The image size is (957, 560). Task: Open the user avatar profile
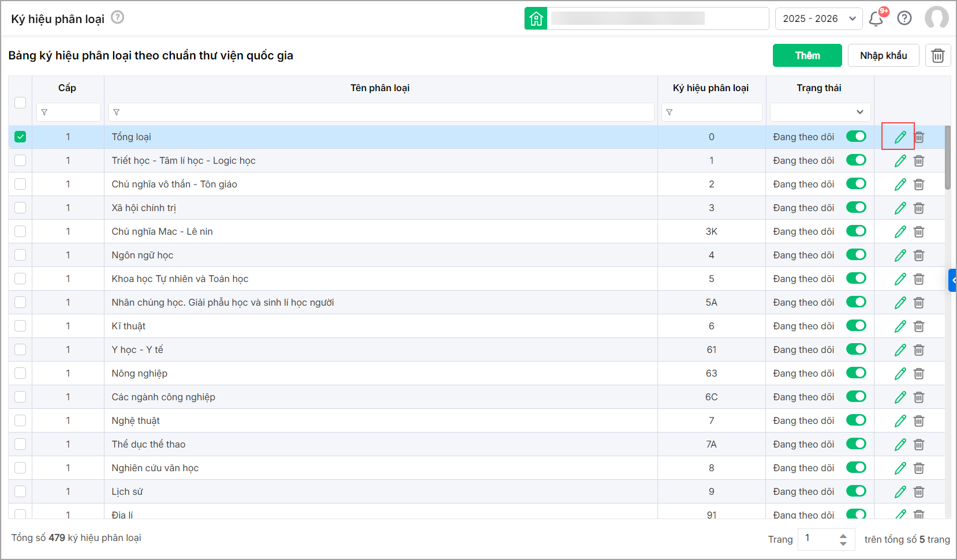pos(936,18)
